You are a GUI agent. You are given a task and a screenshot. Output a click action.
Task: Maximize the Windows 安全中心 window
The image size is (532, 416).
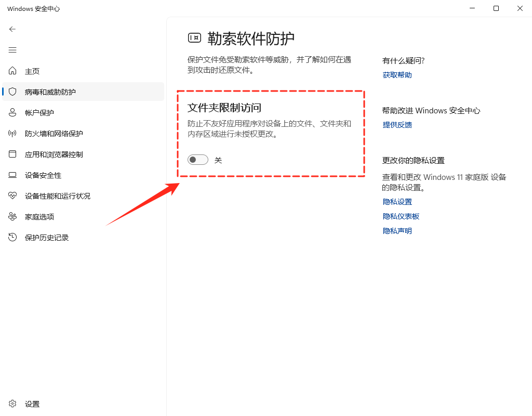(496, 8)
